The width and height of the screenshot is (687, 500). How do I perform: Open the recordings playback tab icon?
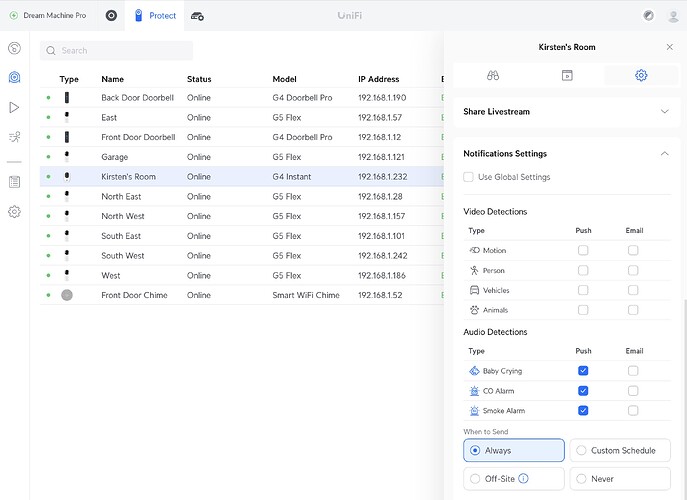click(566, 75)
